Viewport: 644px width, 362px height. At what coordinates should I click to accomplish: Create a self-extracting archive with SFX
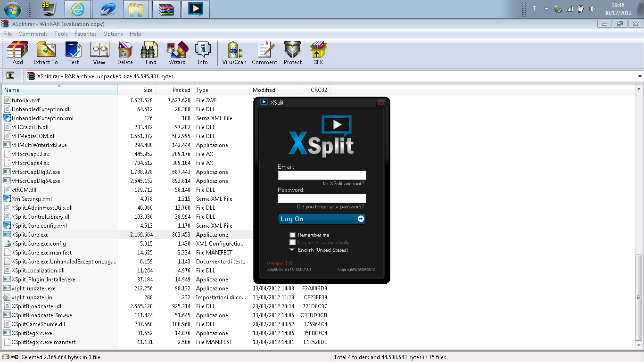click(319, 53)
